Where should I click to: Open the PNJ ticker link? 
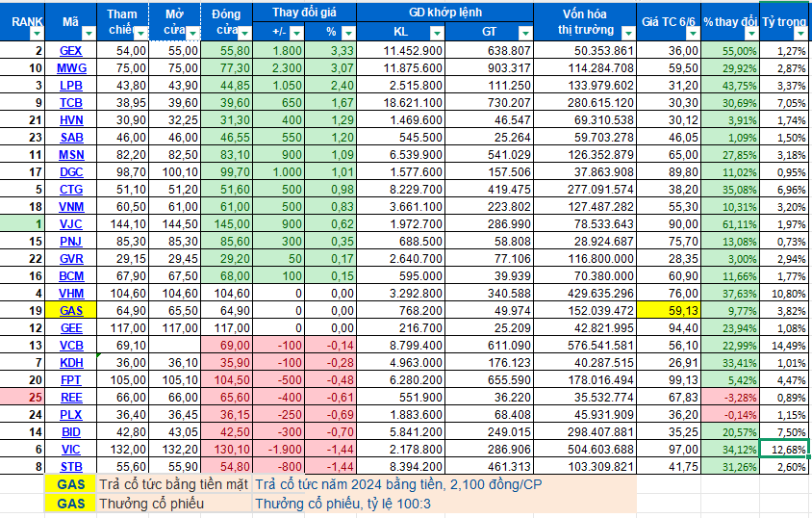71,242
